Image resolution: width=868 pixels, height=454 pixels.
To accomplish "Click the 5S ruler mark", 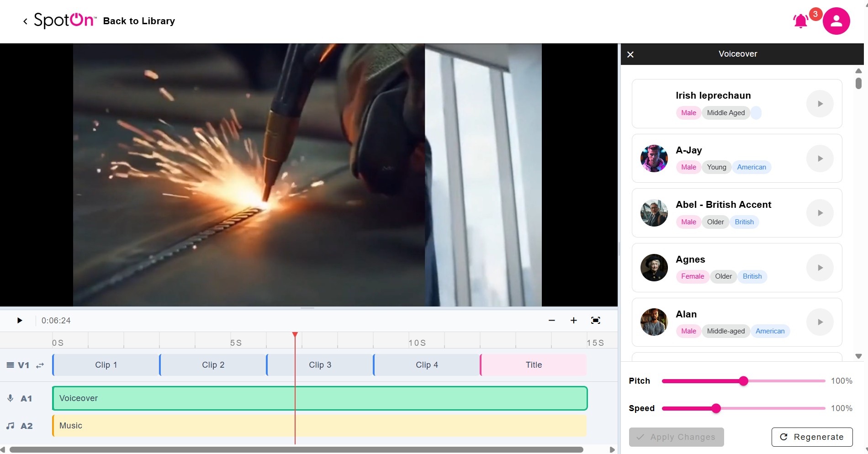I will click(236, 343).
